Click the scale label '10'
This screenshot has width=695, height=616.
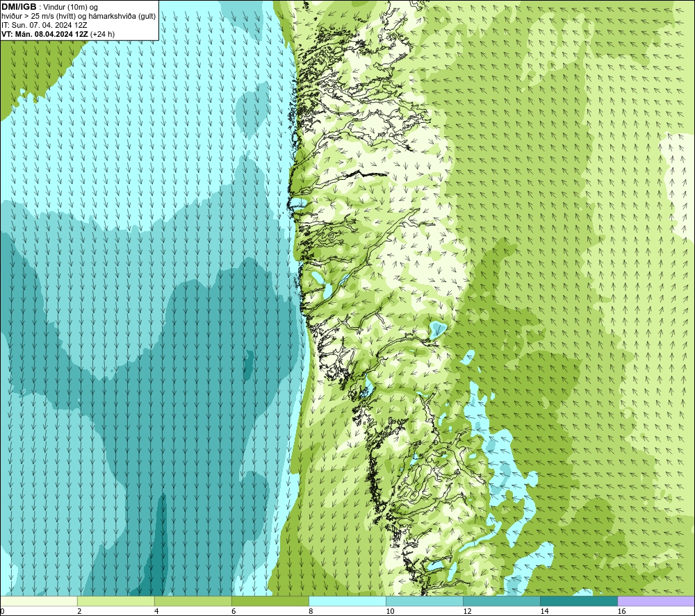390,611
